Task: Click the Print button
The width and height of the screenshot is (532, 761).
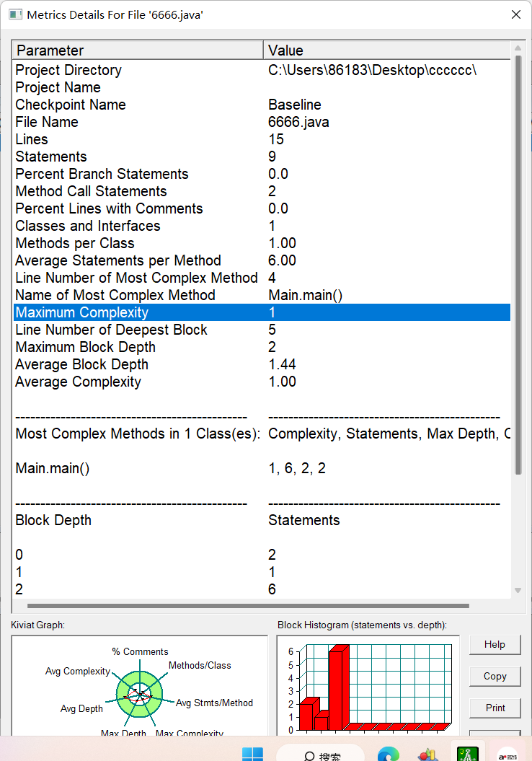Action: pos(495,708)
